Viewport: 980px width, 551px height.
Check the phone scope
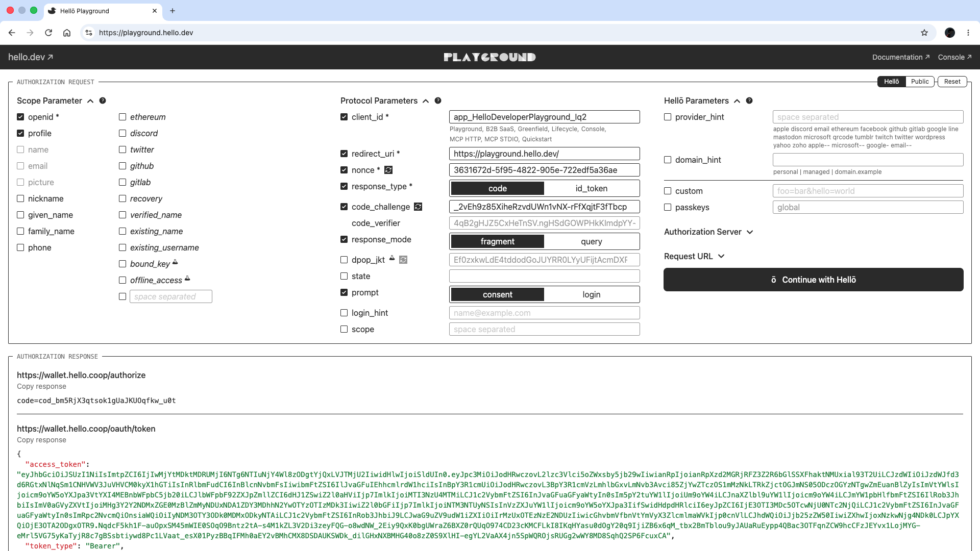click(20, 247)
